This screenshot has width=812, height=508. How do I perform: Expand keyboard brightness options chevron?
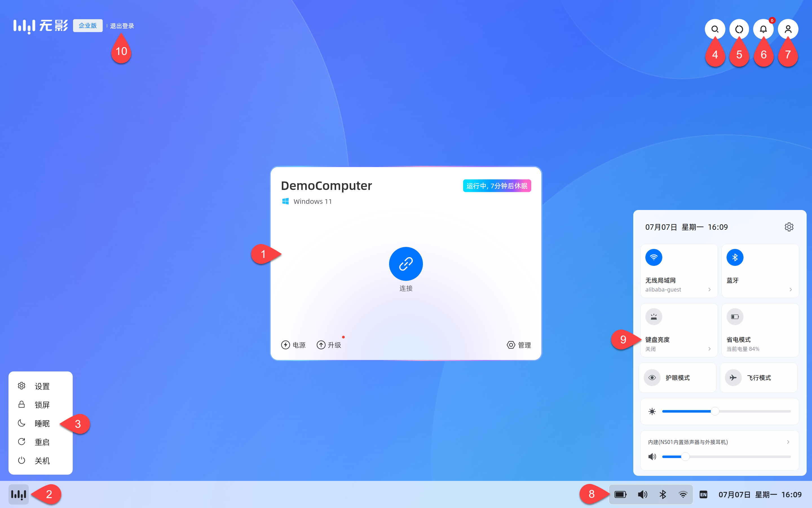(709, 349)
